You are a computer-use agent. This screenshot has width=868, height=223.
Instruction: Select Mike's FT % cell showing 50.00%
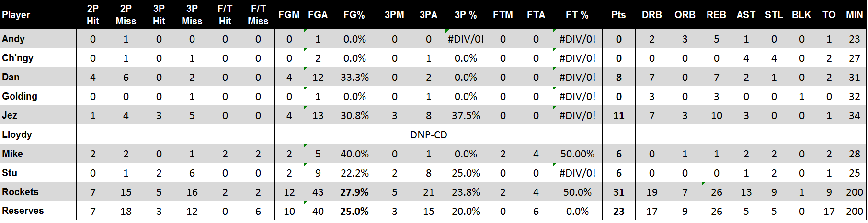(x=577, y=154)
